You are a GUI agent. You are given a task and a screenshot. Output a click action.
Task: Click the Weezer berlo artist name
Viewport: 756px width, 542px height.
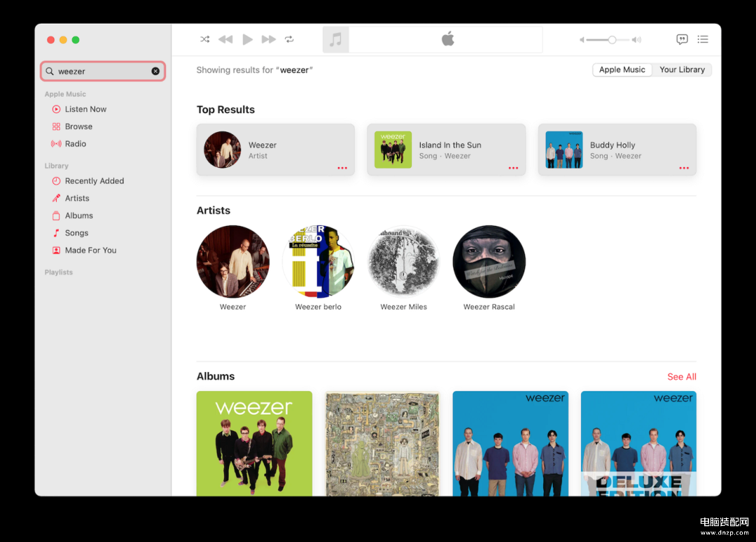(x=318, y=307)
